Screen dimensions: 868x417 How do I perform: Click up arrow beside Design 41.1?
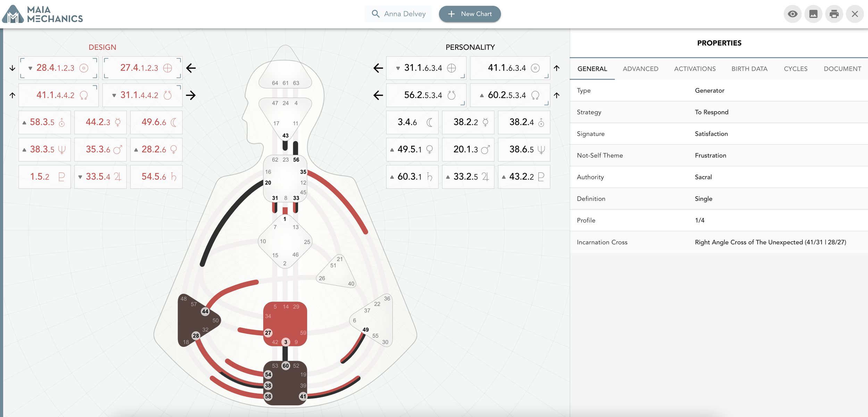12,95
